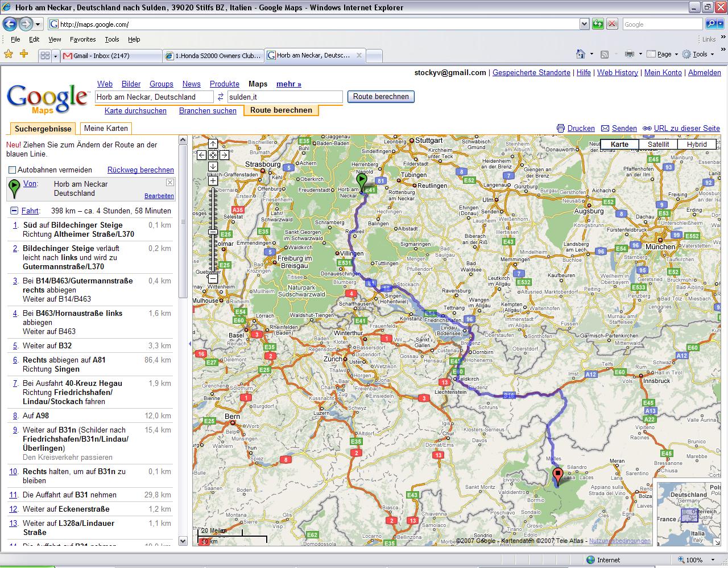Click the map zoom out minus button
The image size is (728, 568).
pos(213,278)
